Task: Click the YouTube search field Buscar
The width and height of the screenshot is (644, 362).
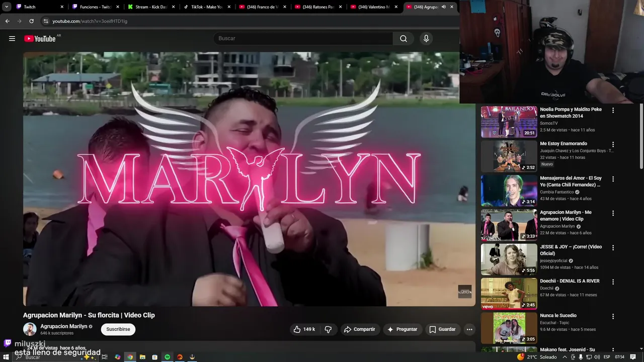Action: tap(303, 39)
